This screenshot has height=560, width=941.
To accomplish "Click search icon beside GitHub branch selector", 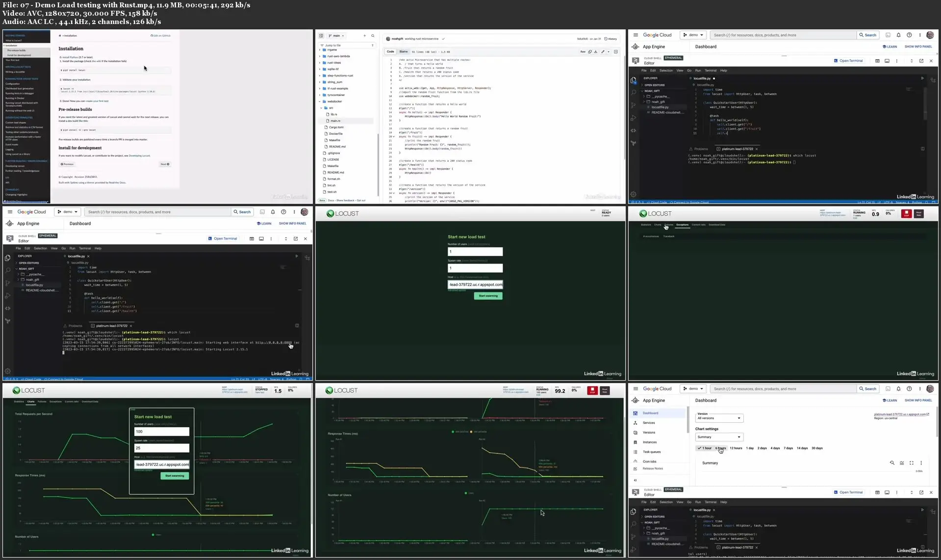I will click(x=373, y=36).
